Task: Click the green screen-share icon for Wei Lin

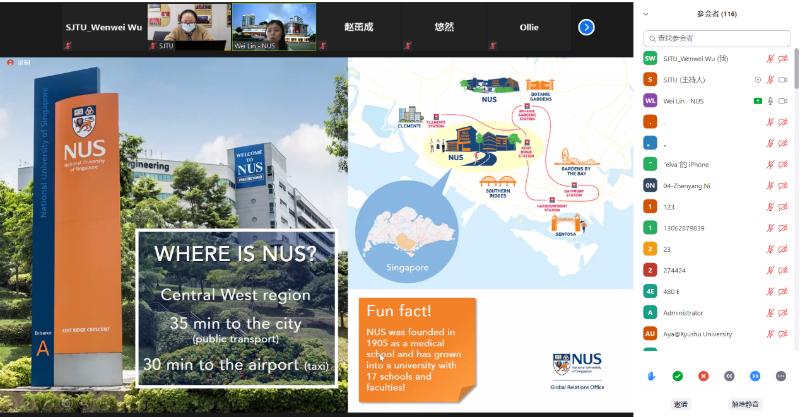Action: pyautogui.click(x=758, y=101)
